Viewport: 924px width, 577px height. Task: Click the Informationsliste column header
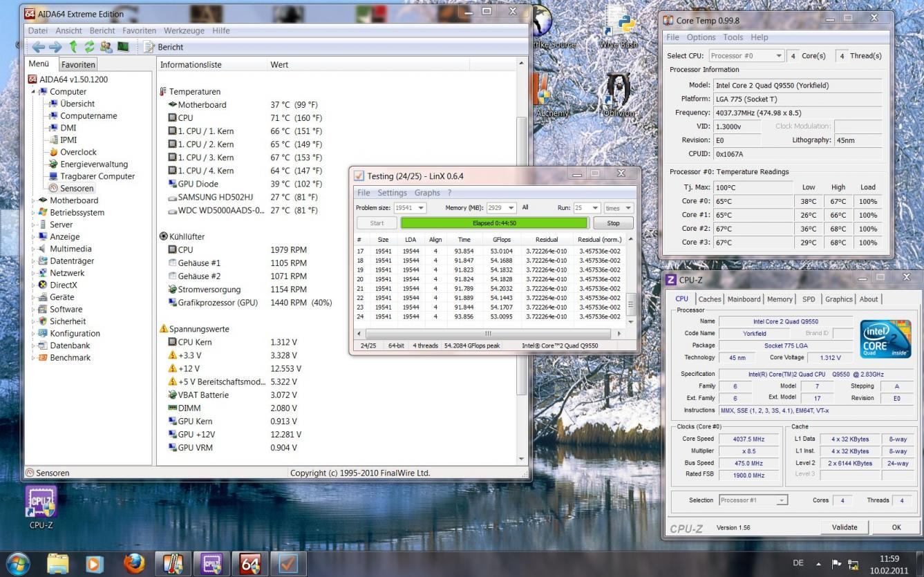(x=211, y=64)
